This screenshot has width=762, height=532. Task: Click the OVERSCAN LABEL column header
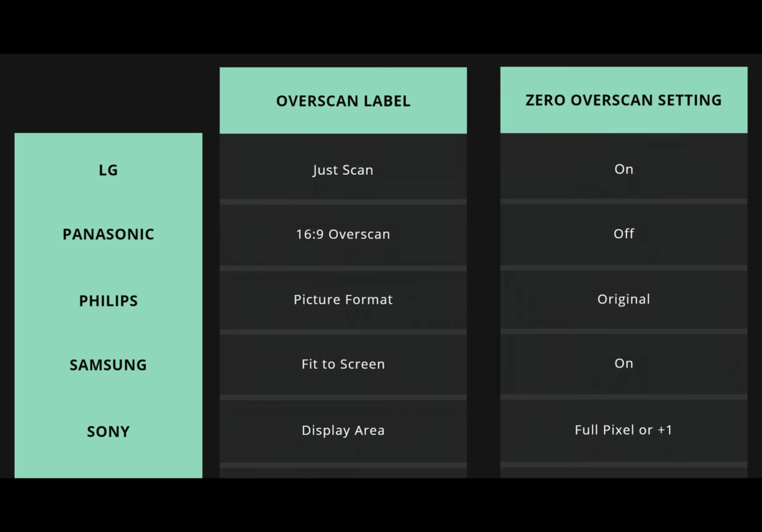[x=343, y=101]
